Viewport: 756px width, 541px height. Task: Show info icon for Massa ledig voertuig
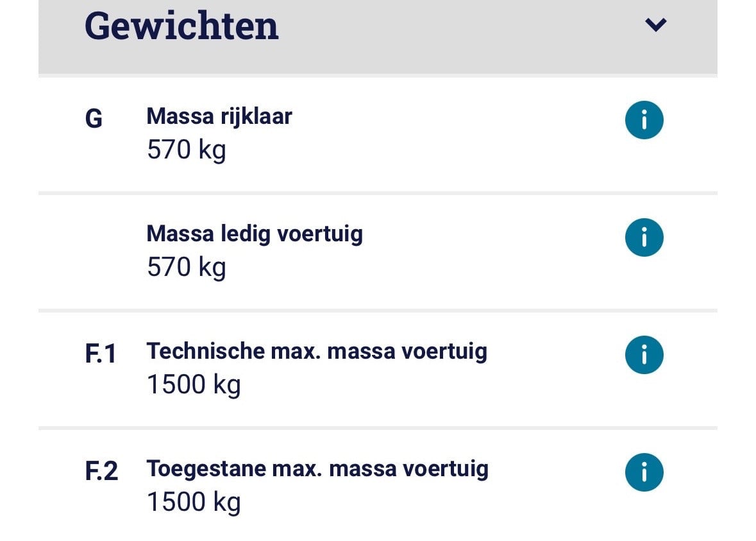(x=644, y=237)
